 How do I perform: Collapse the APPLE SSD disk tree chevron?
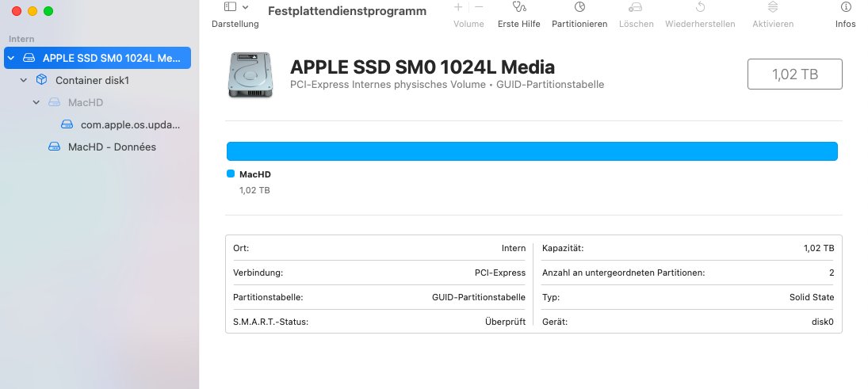[x=11, y=58]
